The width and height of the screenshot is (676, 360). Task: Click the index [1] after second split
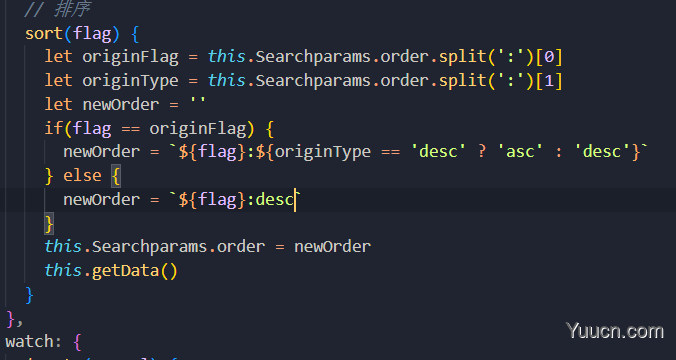[x=549, y=81]
